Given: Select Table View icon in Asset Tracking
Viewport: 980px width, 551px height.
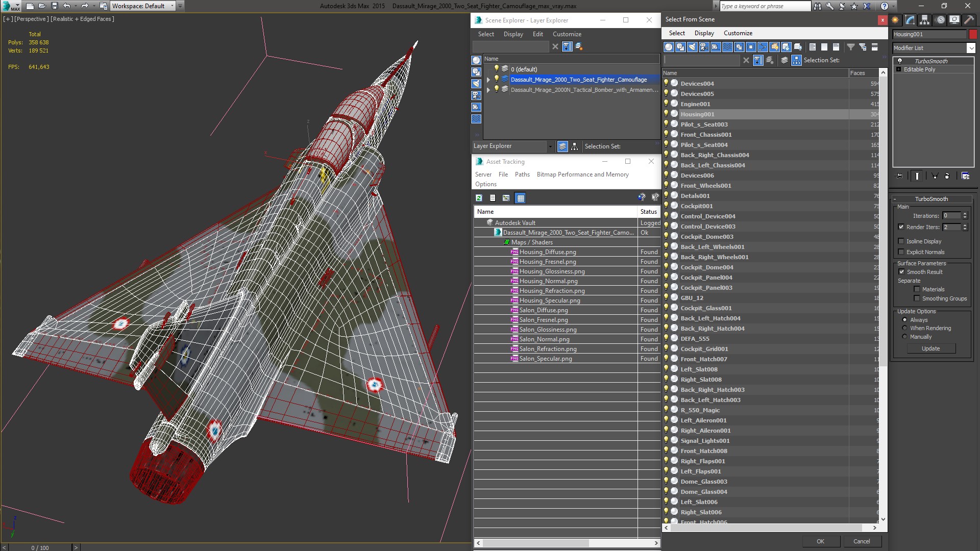Looking at the screenshot, I should pyautogui.click(x=520, y=198).
